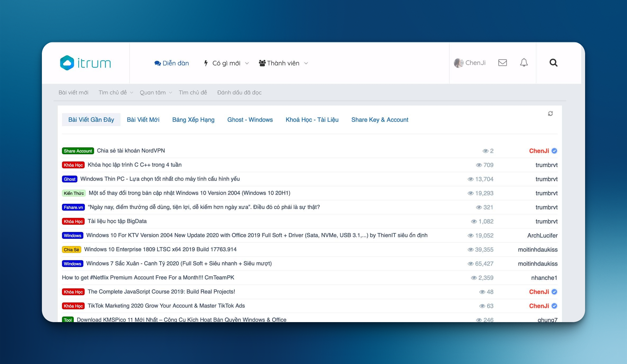
Task: Click Khóa Học tag on JavaScript row
Action: tap(73, 292)
